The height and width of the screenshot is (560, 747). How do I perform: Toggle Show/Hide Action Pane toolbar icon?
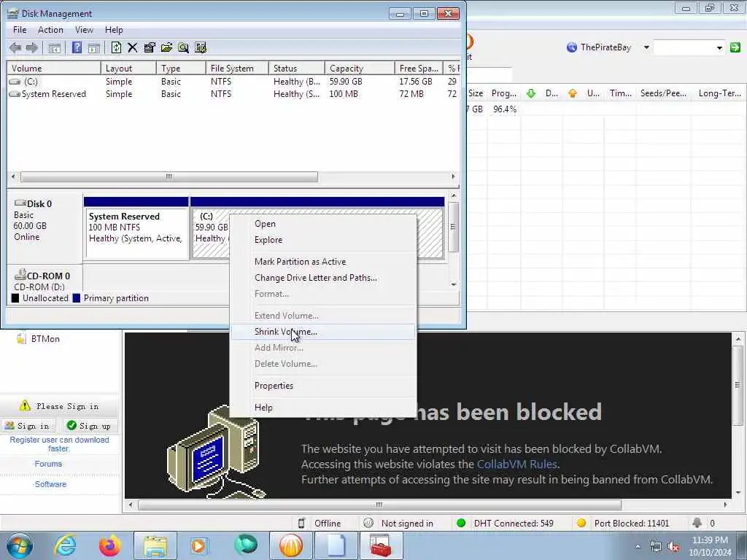pos(94,47)
